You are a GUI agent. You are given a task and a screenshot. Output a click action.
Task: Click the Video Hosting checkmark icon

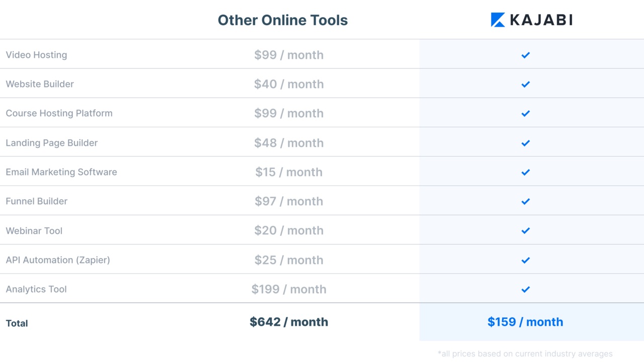coord(525,55)
